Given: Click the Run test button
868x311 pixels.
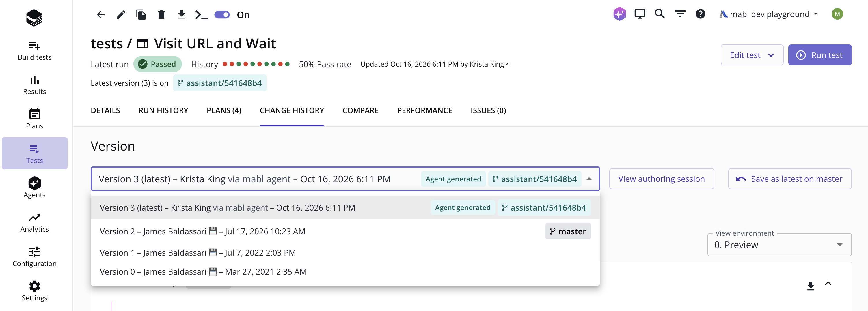Looking at the screenshot, I should coord(819,55).
